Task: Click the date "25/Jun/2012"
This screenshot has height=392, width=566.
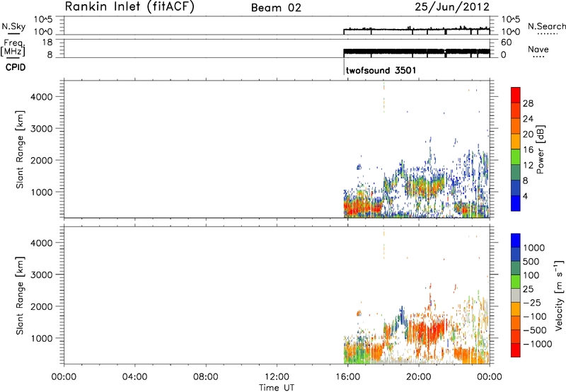Action: point(452,7)
